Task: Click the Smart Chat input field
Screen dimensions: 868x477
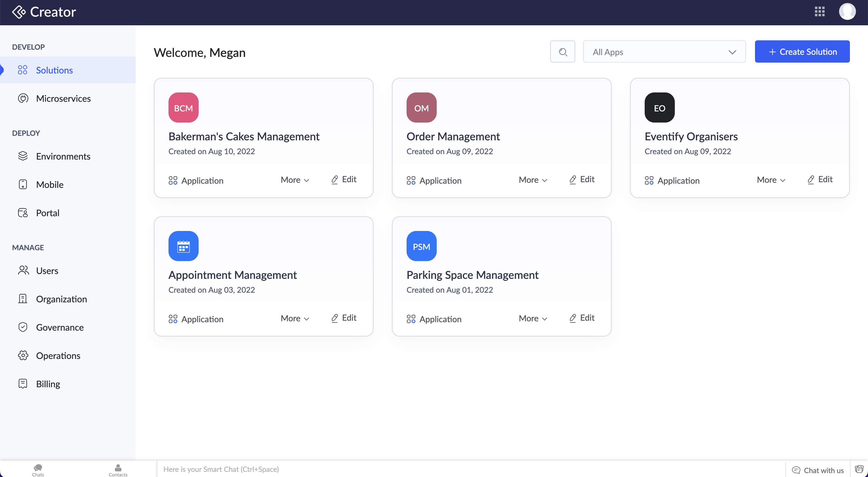Action: pyautogui.click(x=471, y=469)
